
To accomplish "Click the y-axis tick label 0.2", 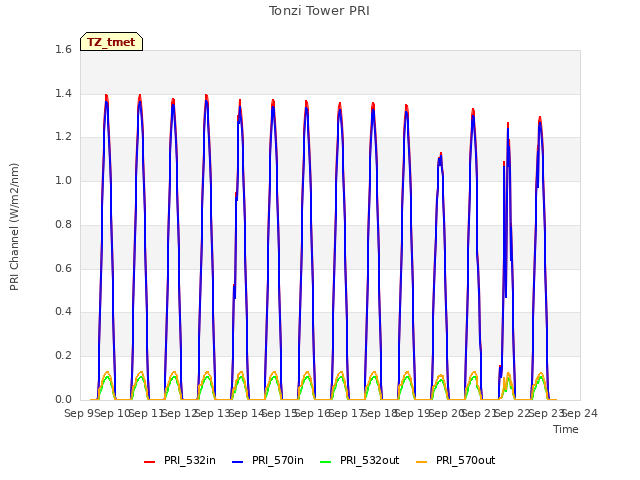I will pos(63,356).
